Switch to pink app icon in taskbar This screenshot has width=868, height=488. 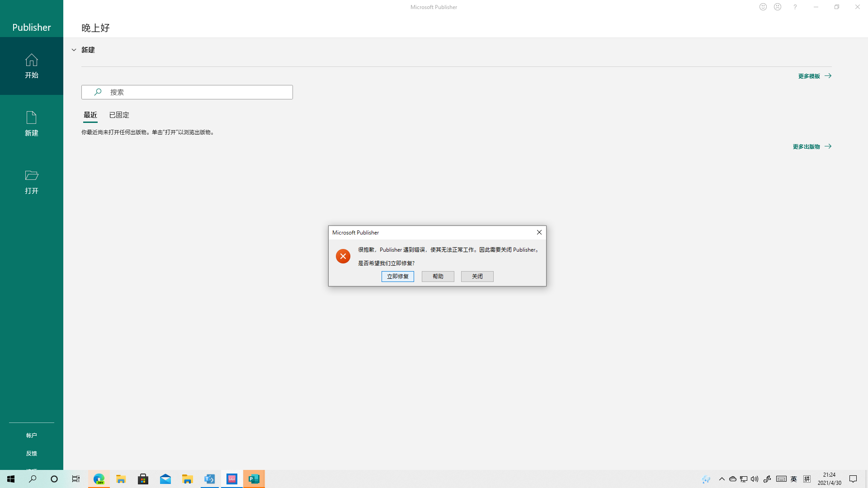(232, 479)
